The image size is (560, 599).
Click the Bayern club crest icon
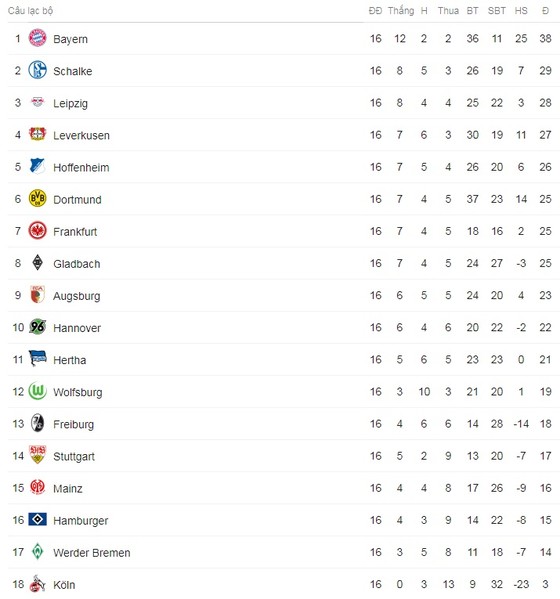(x=37, y=38)
